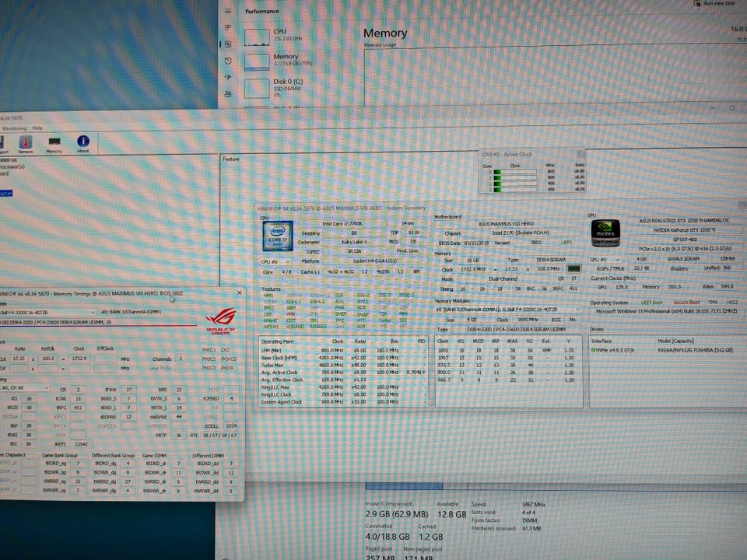747x560 pixels.
Task: Open the CPU #0 selector dropdown
Action: [x=275, y=262]
